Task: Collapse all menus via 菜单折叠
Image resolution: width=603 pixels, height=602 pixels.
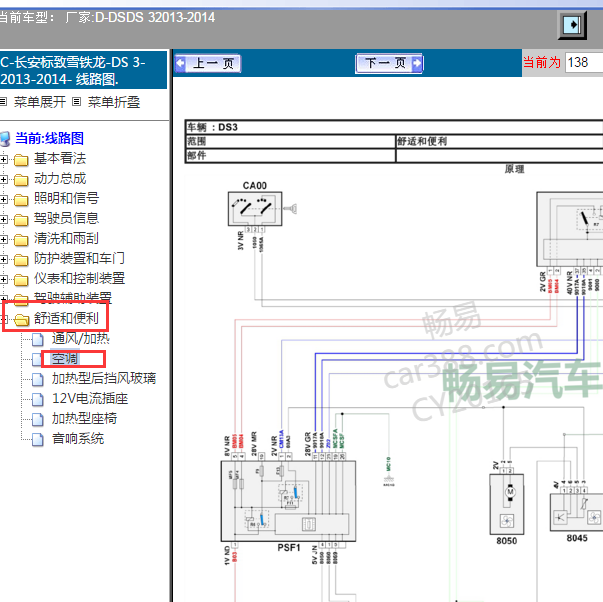Action: tap(114, 102)
